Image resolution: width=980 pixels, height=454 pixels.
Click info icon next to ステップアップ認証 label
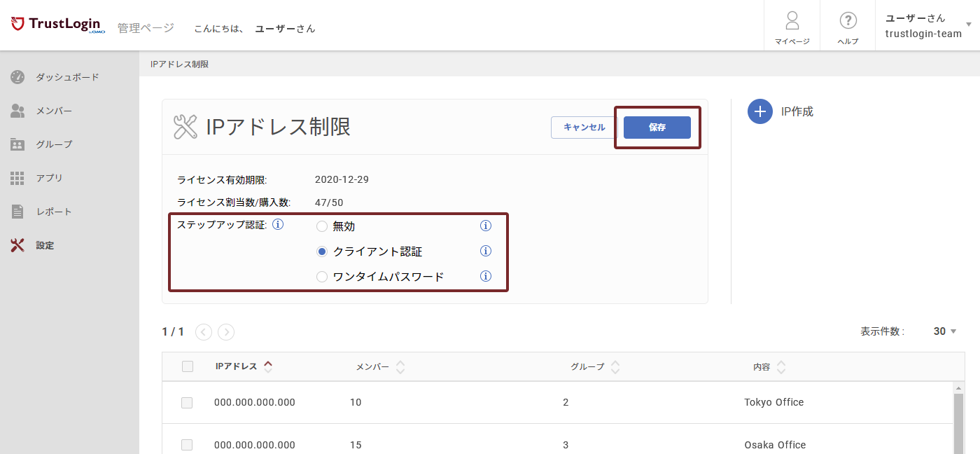[278, 225]
